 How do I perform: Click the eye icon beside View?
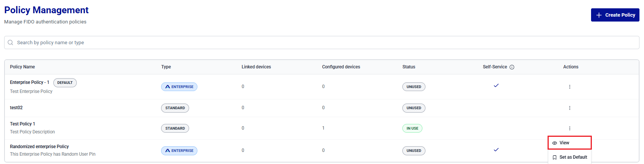(555, 143)
